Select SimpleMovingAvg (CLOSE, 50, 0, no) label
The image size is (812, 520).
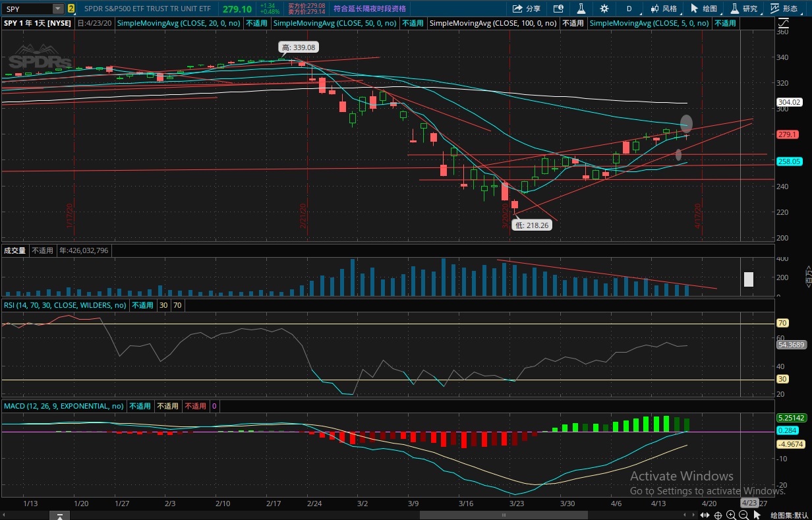(x=335, y=22)
